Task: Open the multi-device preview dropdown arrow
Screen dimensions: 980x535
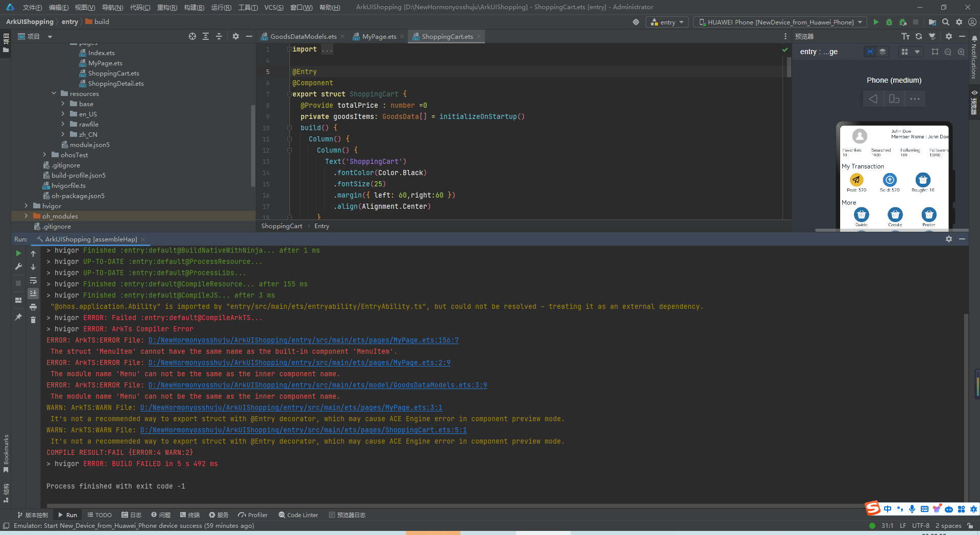Action: click(x=917, y=52)
